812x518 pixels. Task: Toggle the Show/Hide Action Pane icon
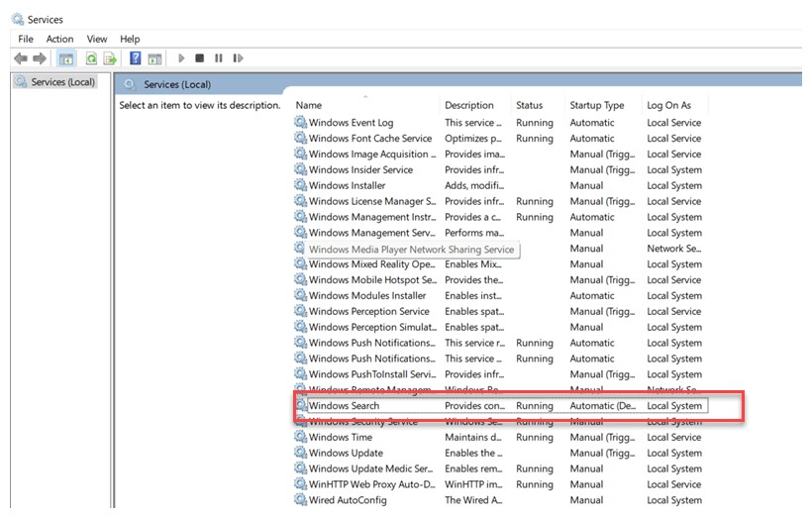154,58
